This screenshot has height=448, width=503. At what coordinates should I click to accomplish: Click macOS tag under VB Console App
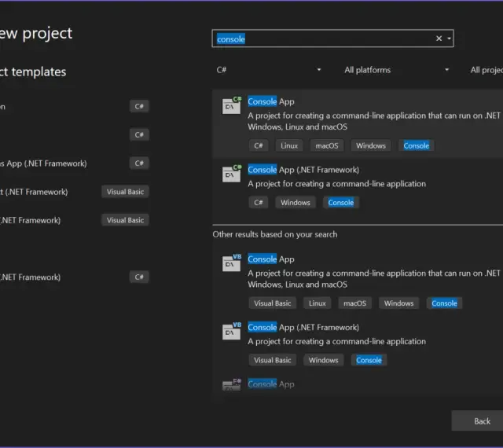[354, 303]
